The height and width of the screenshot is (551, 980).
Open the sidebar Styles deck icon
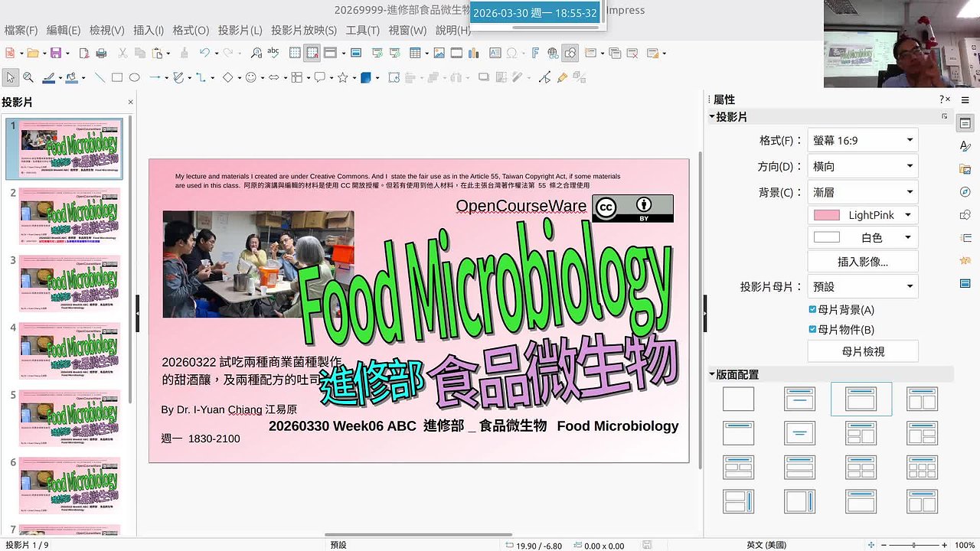point(965,145)
